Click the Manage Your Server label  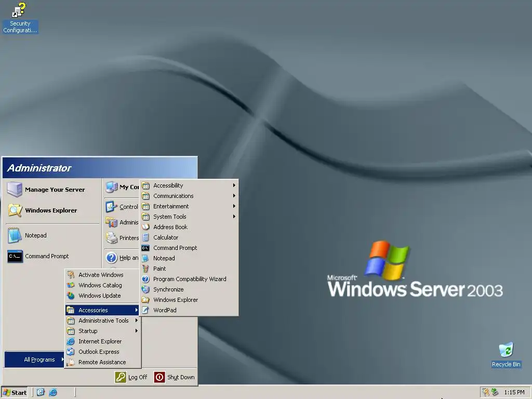click(x=55, y=190)
